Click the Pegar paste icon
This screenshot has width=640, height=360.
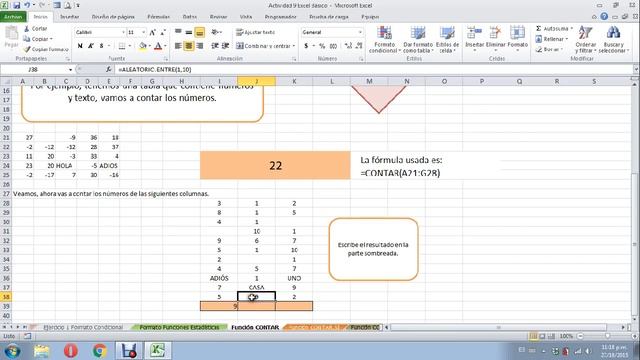11,33
